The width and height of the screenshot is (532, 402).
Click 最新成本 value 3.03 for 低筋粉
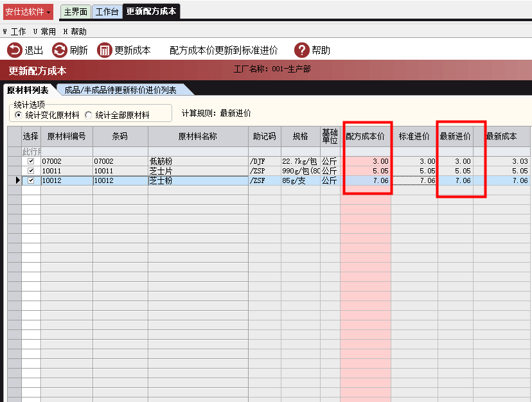click(x=501, y=161)
